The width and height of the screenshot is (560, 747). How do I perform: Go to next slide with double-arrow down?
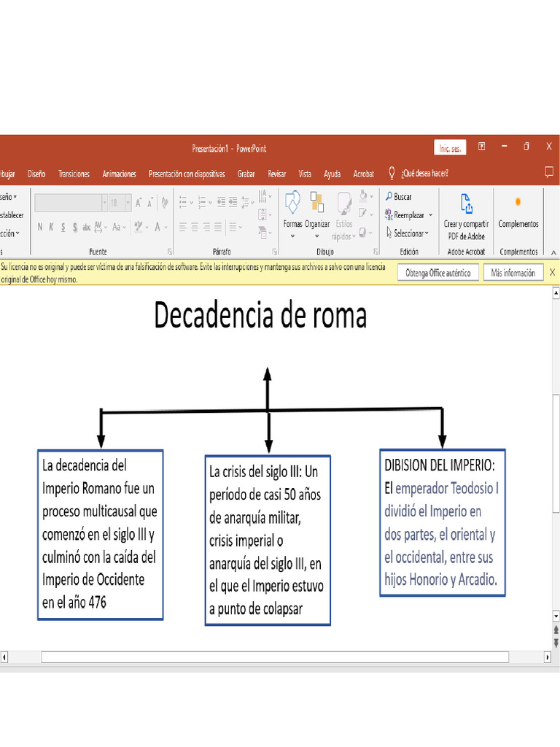(556, 643)
